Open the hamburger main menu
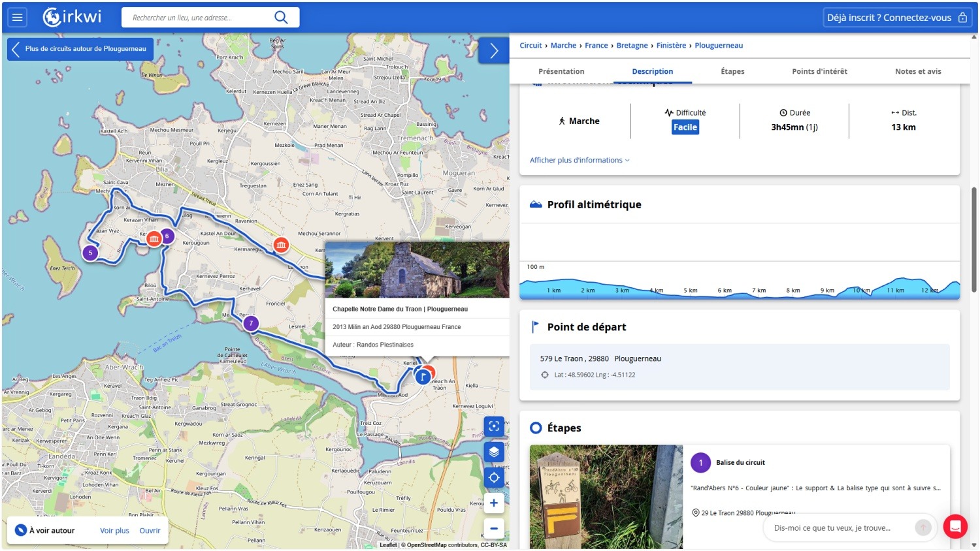Image resolution: width=980 pixels, height=551 pixels. [18, 18]
